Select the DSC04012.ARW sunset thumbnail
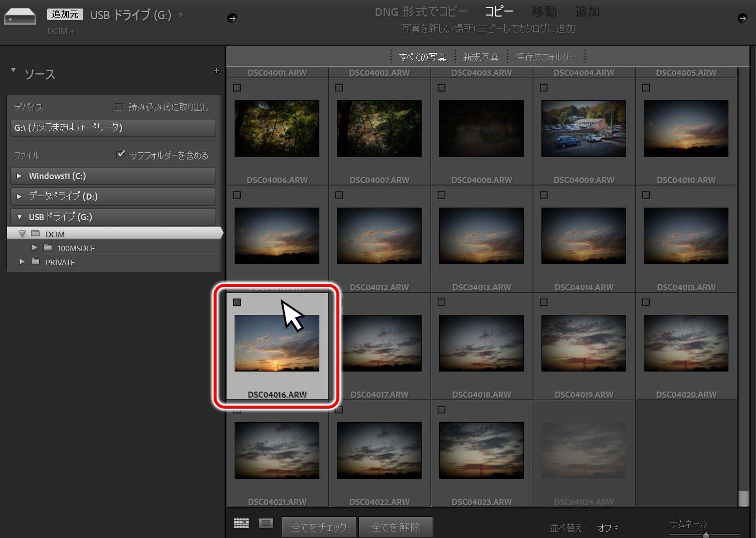The height and width of the screenshot is (538, 756). [379, 236]
